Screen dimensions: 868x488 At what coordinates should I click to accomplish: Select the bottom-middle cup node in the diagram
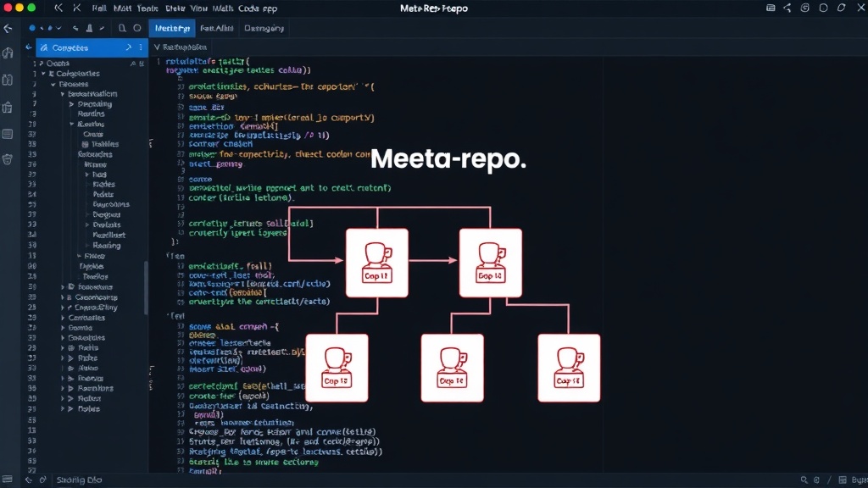pyautogui.click(x=453, y=368)
